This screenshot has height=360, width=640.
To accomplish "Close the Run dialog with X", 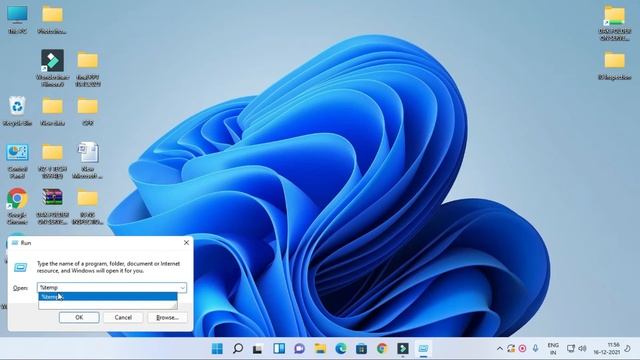I will [x=186, y=242].
